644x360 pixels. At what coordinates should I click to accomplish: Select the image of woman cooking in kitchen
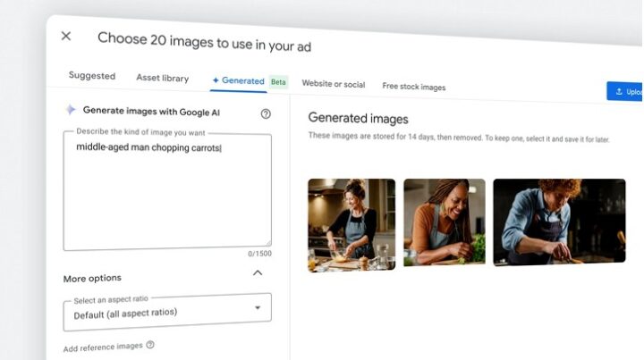tap(352, 225)
